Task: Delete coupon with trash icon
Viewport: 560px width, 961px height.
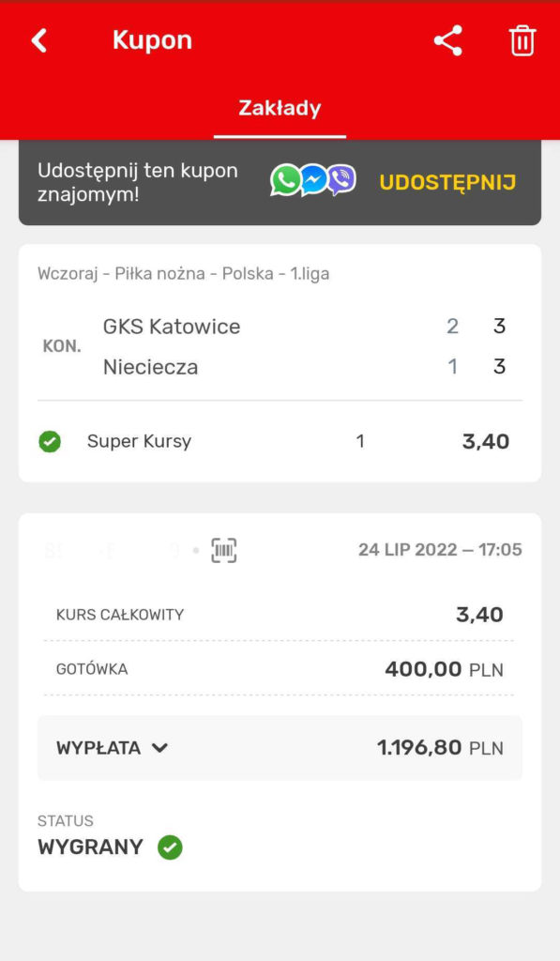Action: coord(522,41)
